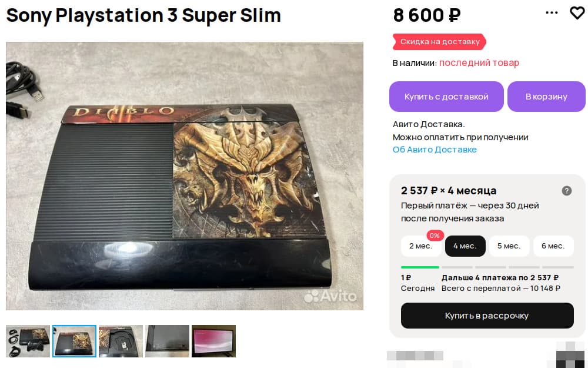Open first thumbnail with console and controller
588x368 pixels.
click(28, 341)
